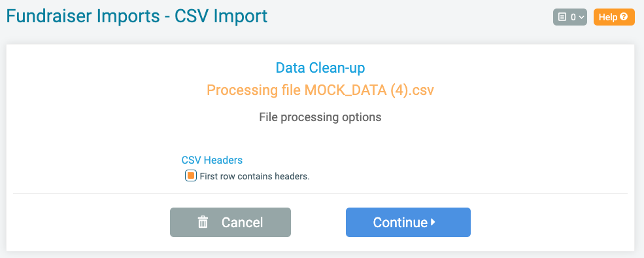This screenshot has width=644, height=258.
Task: Expand the chevron next to the 0 counter
Action: (x=581, y=17)
